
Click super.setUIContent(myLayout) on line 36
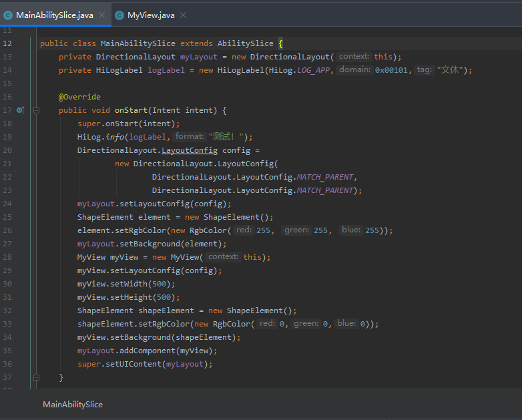[x=145, y=364]
